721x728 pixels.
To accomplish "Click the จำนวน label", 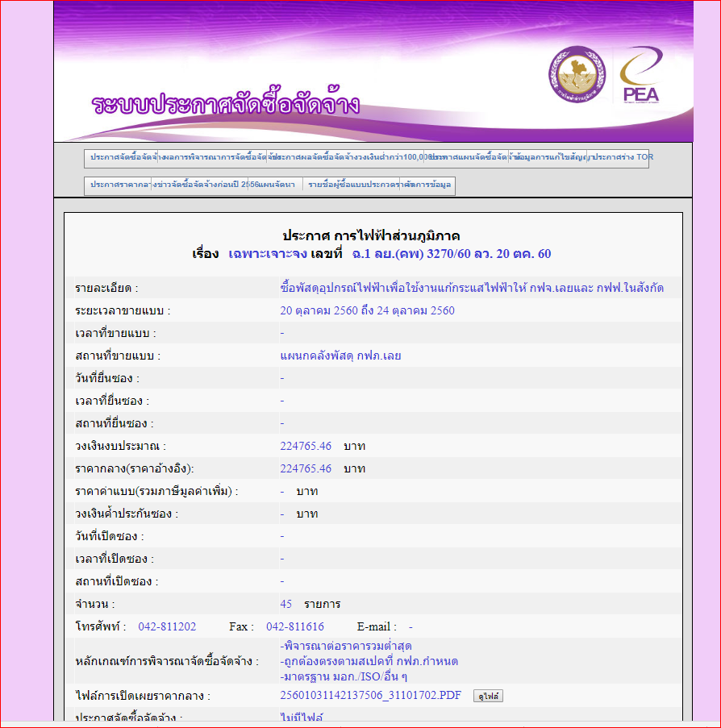I will point(95,605).
